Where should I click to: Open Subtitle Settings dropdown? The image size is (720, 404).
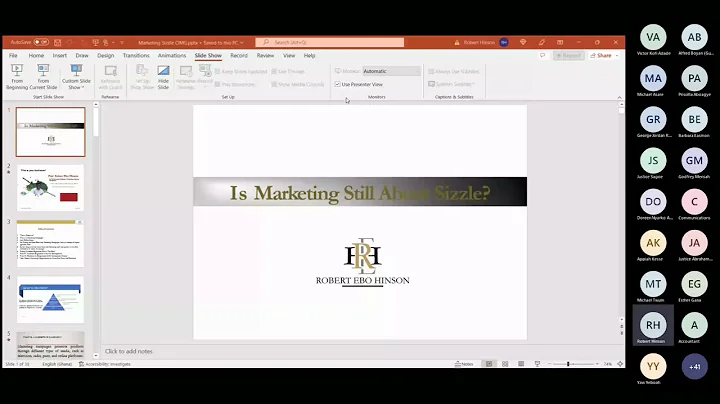coord(451,84)
